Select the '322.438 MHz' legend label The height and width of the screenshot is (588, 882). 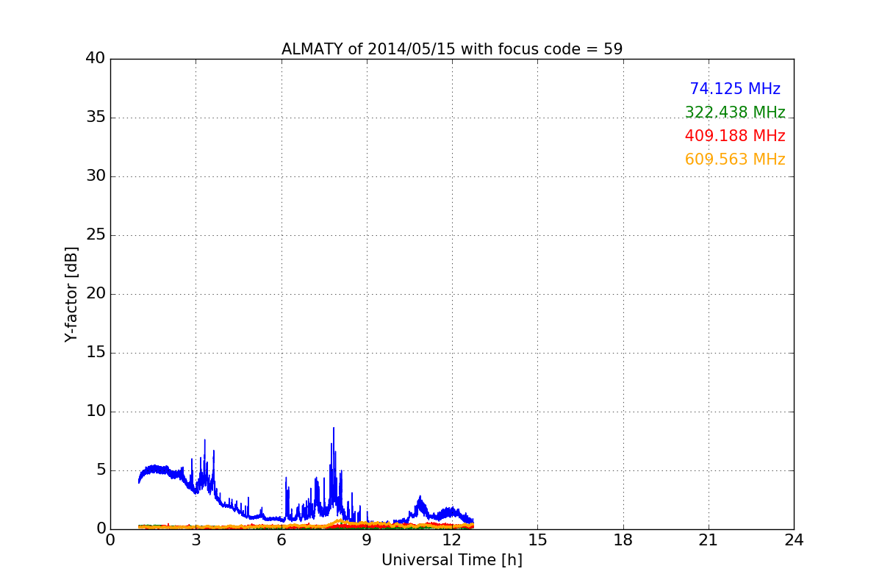(x=735, y=112)
